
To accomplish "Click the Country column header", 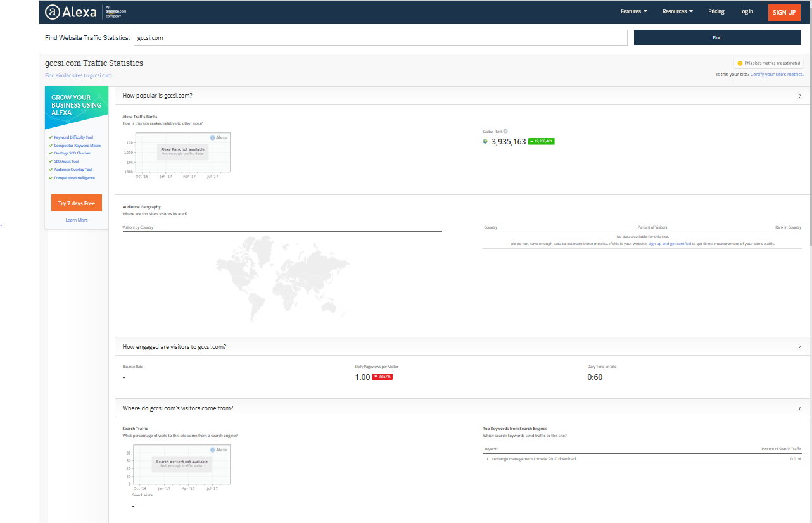I will coord(490,227).
